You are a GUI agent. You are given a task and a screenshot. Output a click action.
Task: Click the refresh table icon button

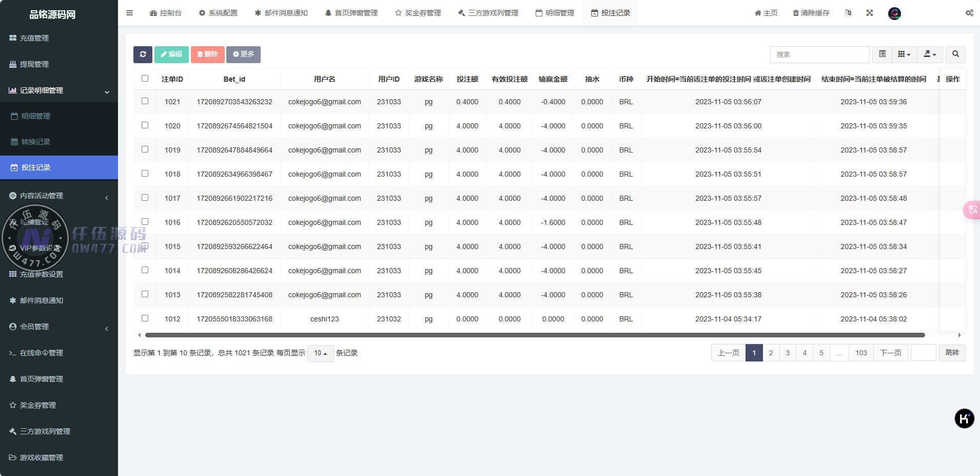tap(143, 54)
